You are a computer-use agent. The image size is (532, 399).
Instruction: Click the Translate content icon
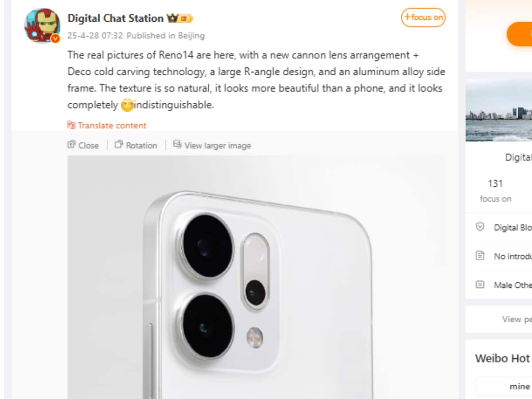click(x=71, y=125)
